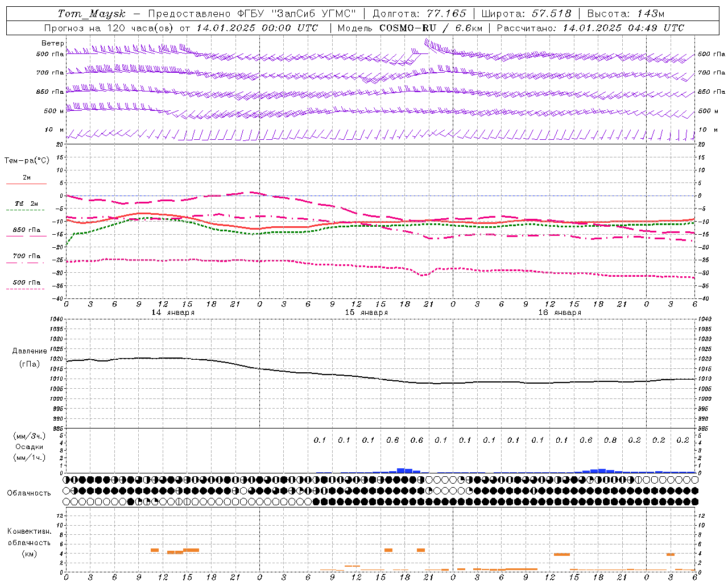Select the "ЗапСиб УГМС" provider text
Screen dimensions: 728x582
coord(315,14)
